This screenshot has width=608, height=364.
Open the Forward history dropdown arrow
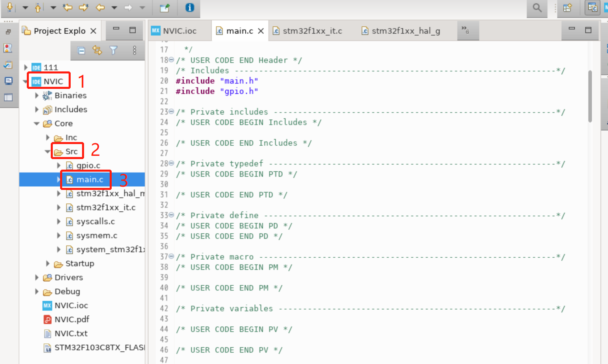click(142, 7)
